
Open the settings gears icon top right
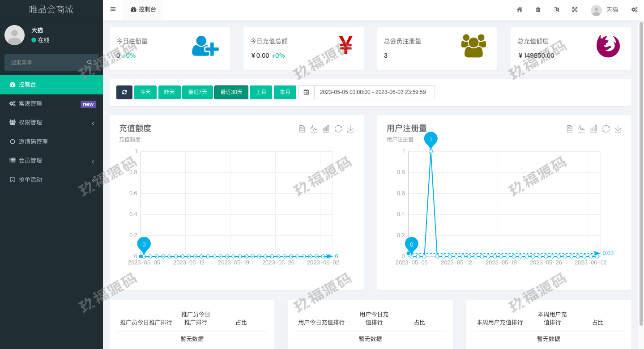634,9
